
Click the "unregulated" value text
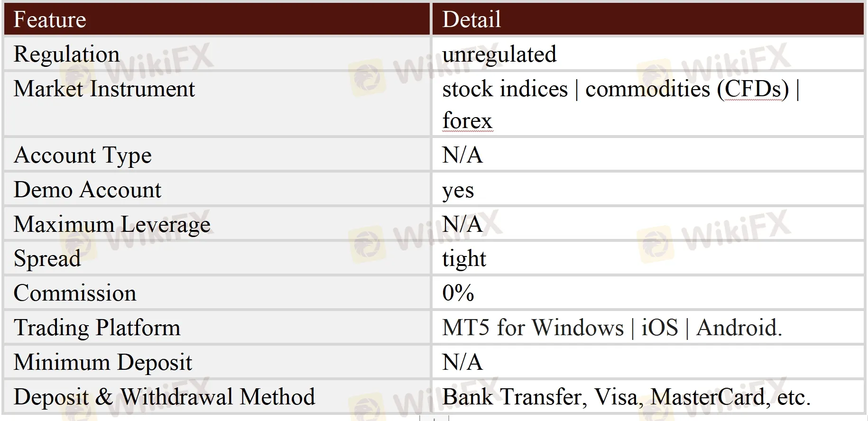click(499, 54)
